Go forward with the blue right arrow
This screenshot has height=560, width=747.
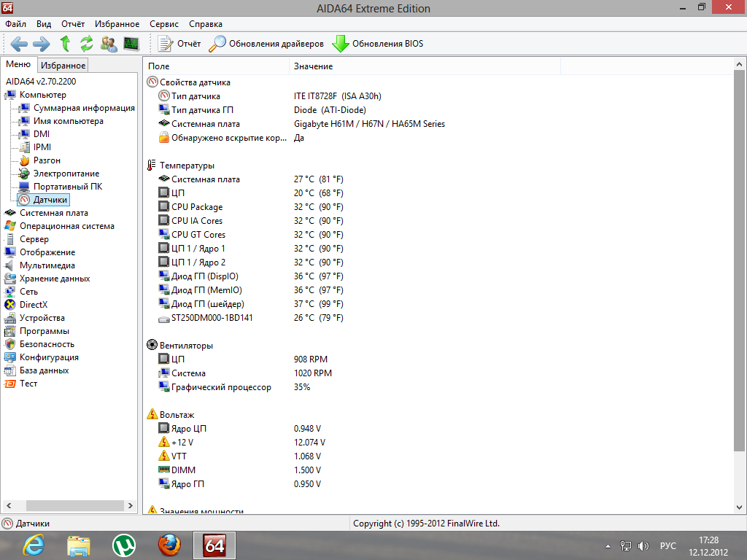(x=42, y=44)
